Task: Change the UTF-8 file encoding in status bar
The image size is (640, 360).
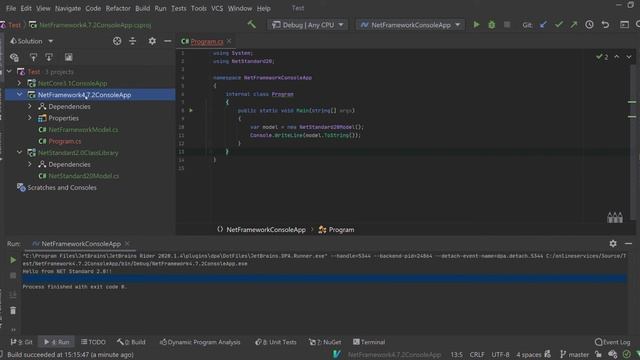Action: [x=500, y=355]
